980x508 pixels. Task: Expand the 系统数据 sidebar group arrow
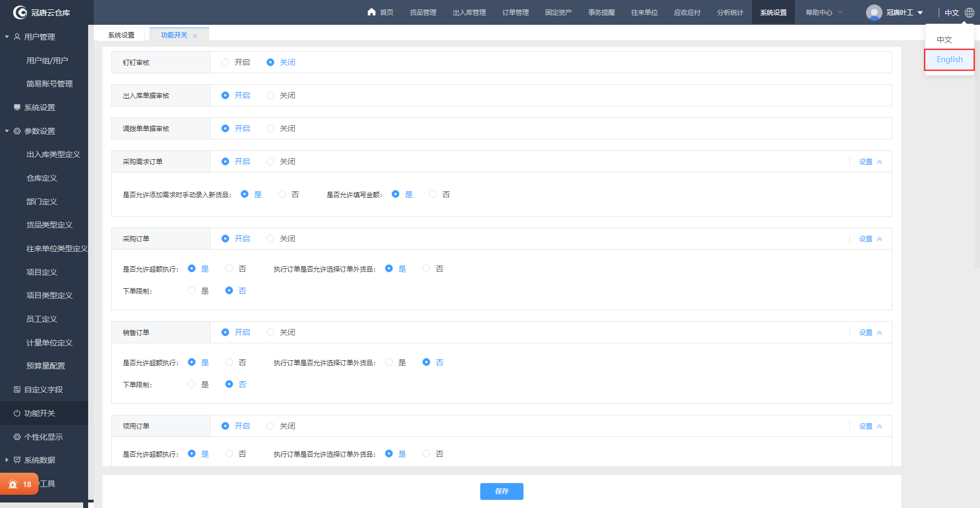tap(7, 460)
